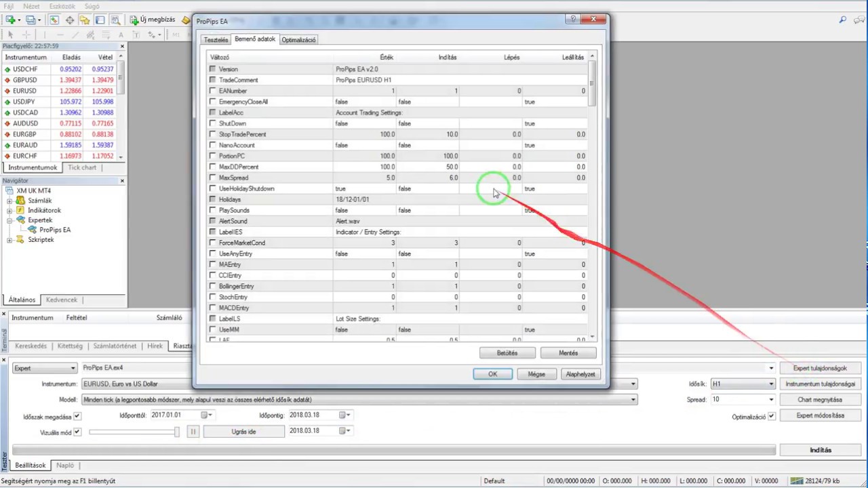Close the Piacfigyelő market watch panel
This screenshot has height=488, width=868.
122,46
